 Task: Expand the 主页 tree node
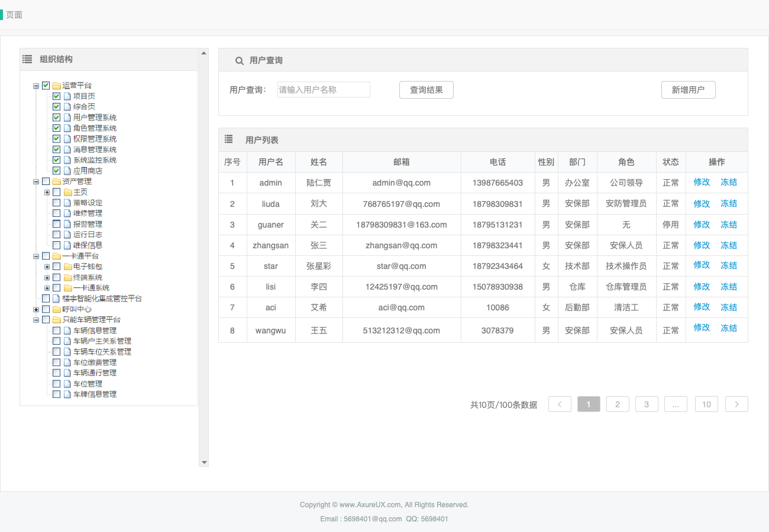pos(47,192)
